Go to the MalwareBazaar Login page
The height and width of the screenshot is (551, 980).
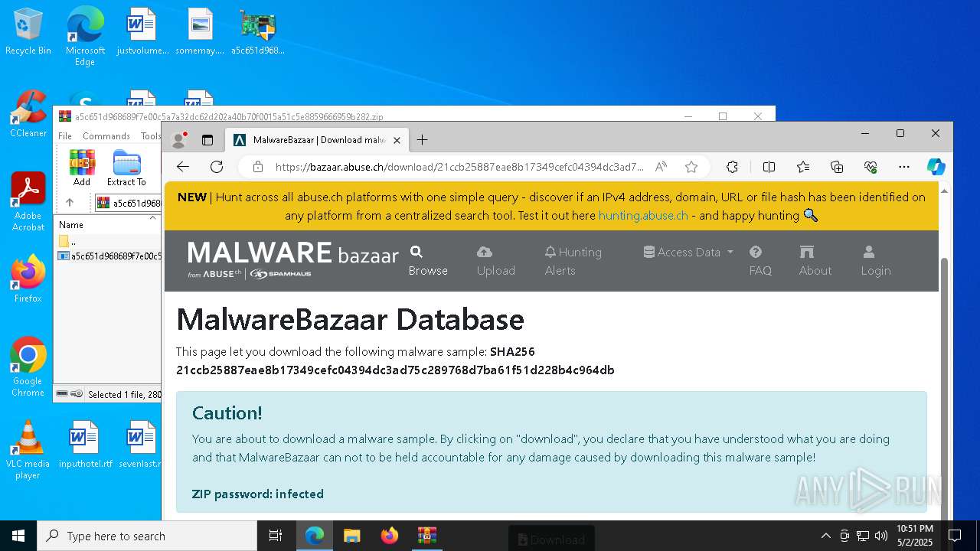pyautogui.click(x=875, y=261)
